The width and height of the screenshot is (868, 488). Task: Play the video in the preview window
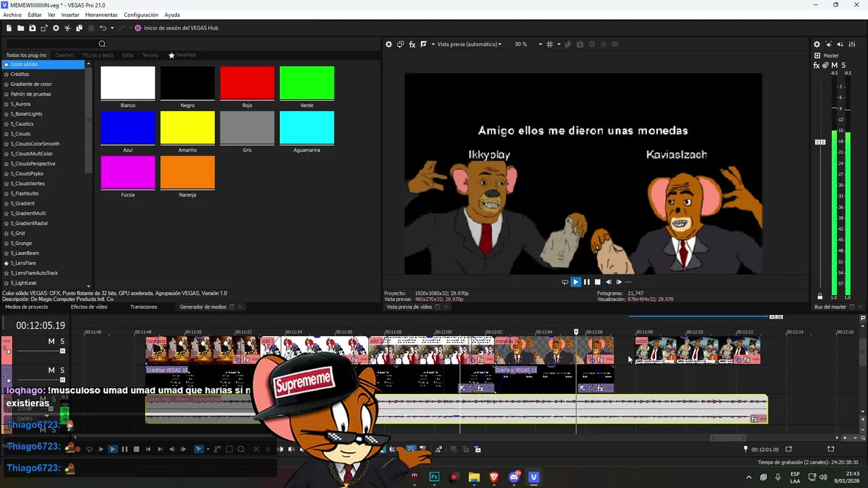click(576, 282)
